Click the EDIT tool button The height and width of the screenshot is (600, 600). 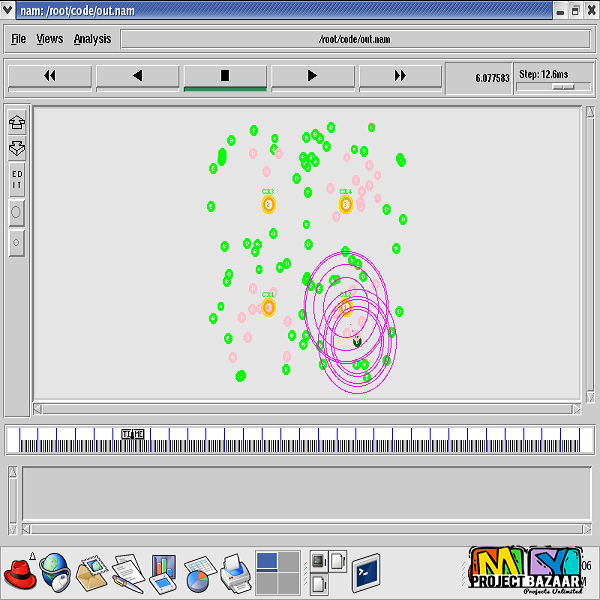(17, 180)
